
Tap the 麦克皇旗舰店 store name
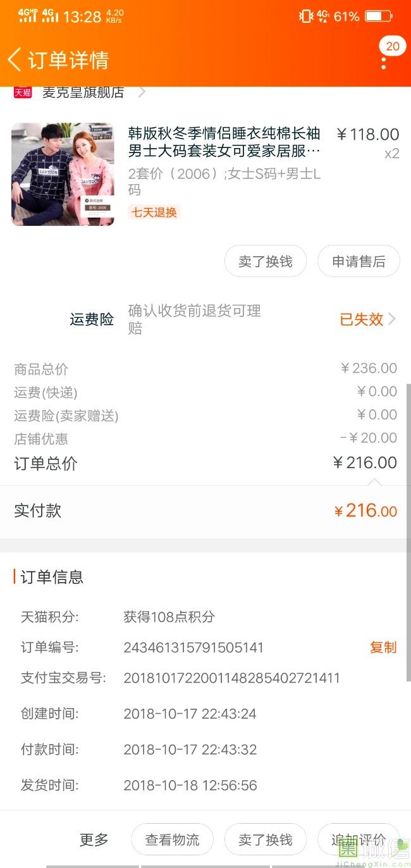point(83,92)
